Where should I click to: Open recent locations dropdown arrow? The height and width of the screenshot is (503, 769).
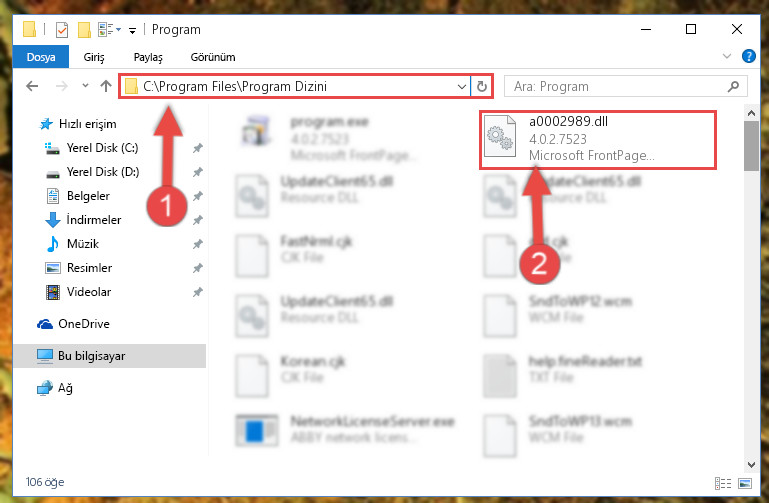pos(85,86)
